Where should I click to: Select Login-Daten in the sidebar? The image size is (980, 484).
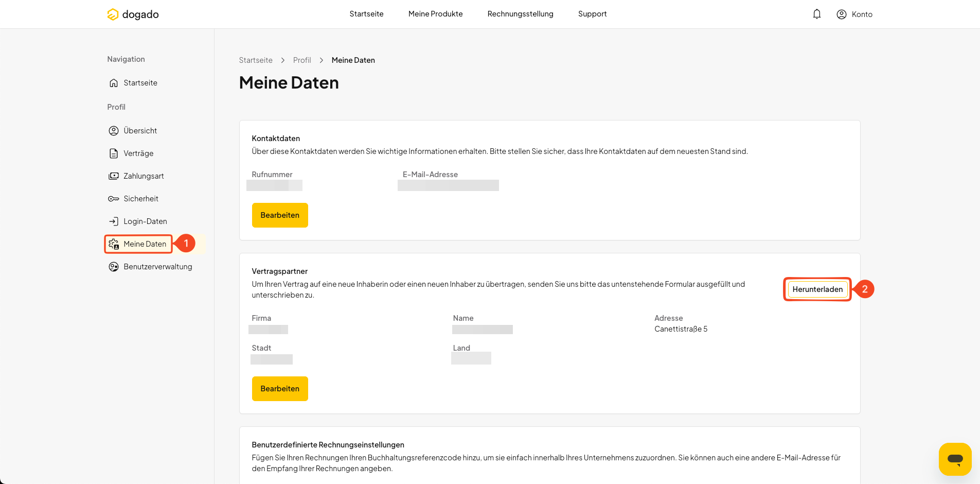tap(145, 221)
